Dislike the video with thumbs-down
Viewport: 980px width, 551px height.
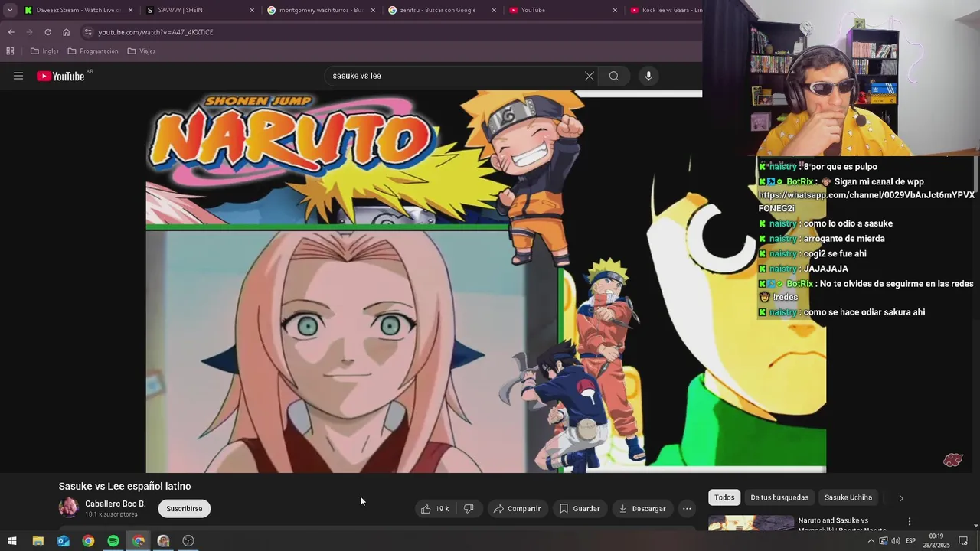click(x=469, y=508)
